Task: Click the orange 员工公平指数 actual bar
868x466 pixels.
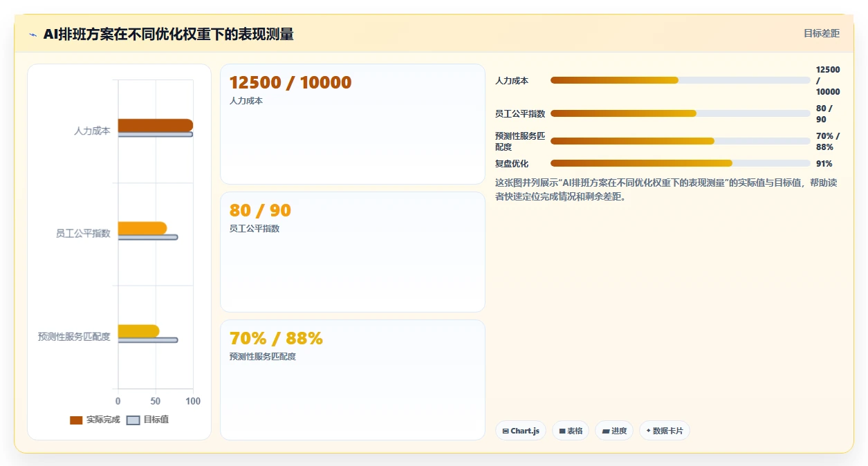Action: [x=142, y=228]
